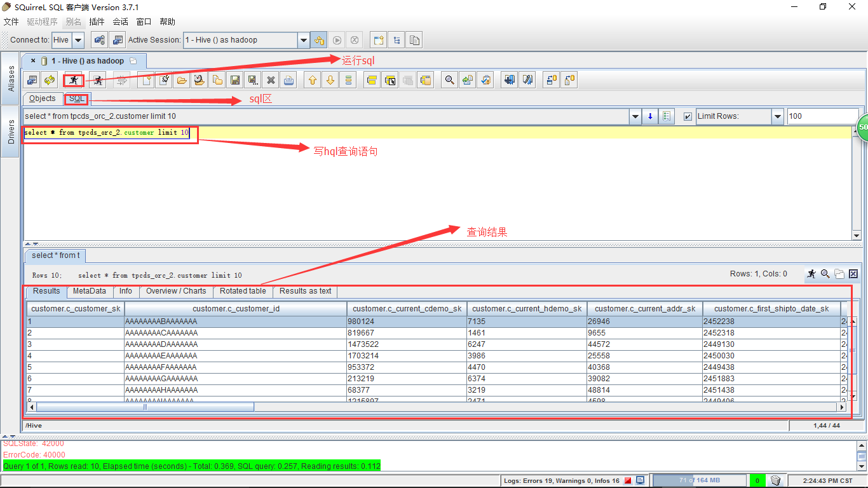Switch to the MetaData results tab

click(x=89, y=291)
